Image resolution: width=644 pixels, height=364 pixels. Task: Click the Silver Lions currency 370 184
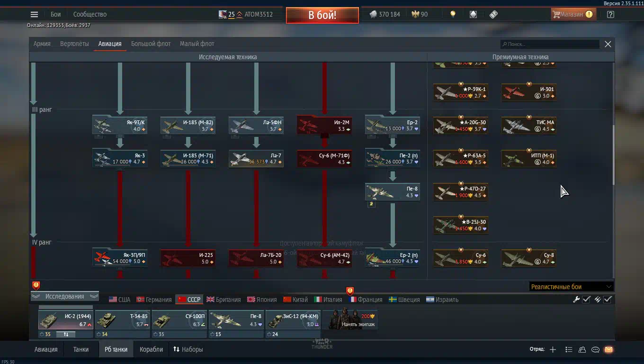coord(385,14)
